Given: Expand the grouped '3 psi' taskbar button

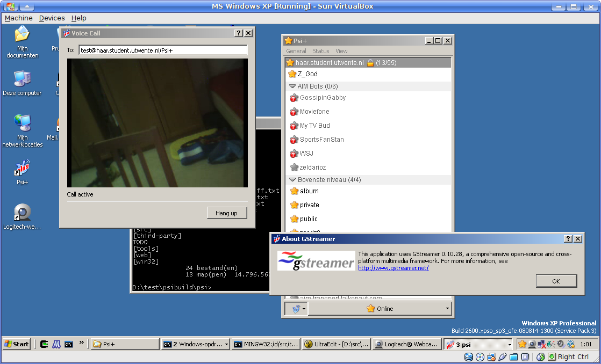Looking at the screenshot, I should (478, 344).
